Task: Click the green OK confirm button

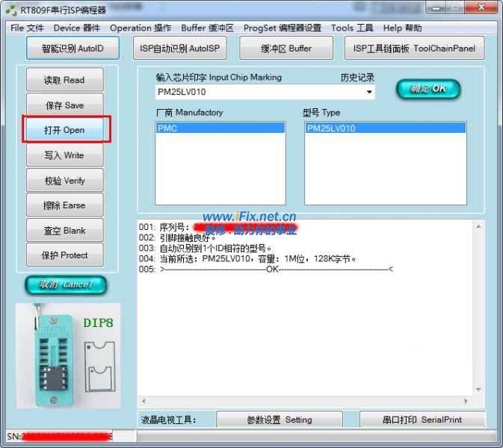Action: (428, 89)
